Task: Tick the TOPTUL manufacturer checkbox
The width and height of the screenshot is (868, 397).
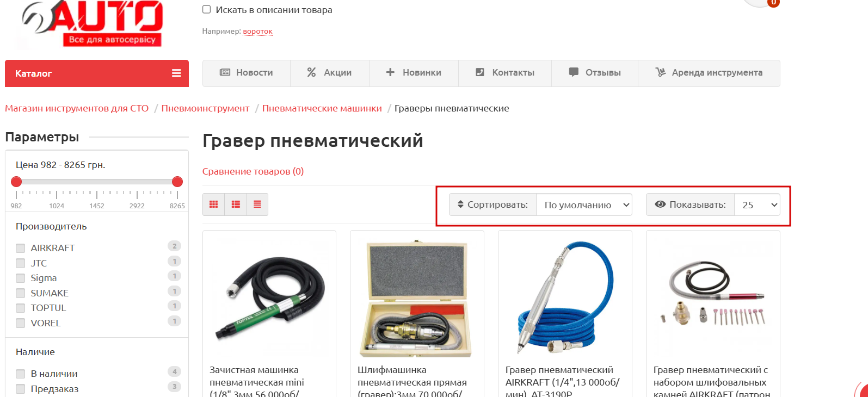Action: click(21, 308)
